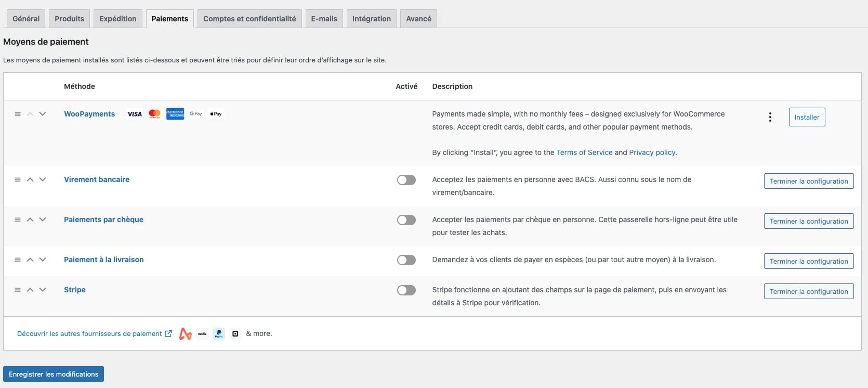Grab the Paiement à la livraison drag handle

tap(18, 260)
